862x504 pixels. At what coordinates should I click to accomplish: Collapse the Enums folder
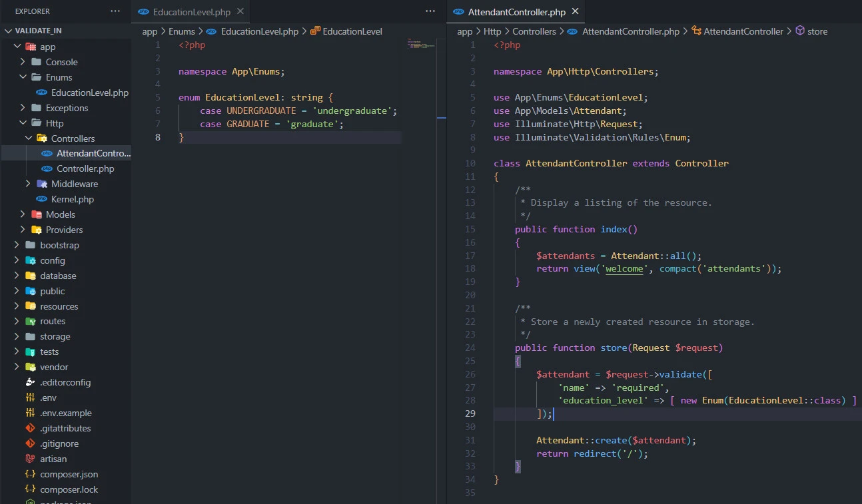[23, 77]
